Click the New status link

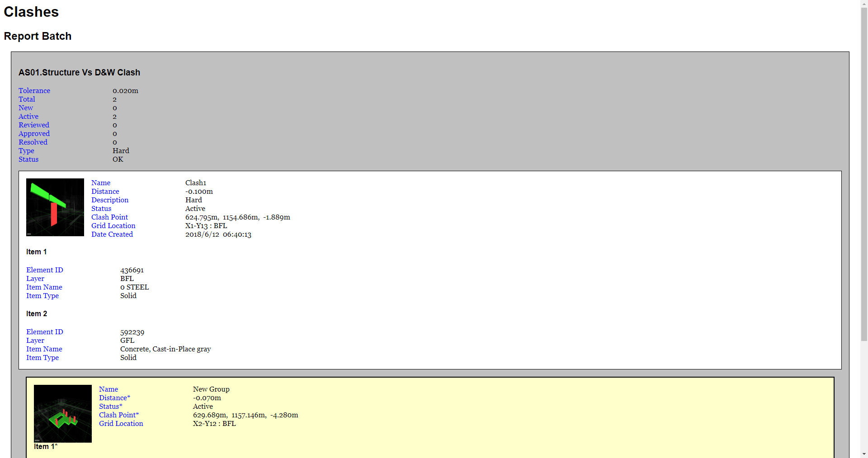click(25, 107)
